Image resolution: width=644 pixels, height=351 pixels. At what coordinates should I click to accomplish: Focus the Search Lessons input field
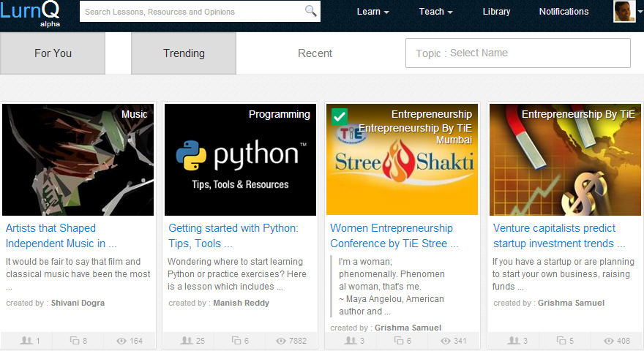coord(193,12)
